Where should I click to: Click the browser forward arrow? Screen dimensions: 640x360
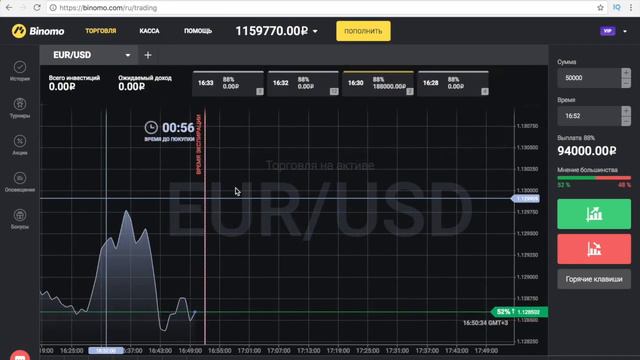click(22, 8)
